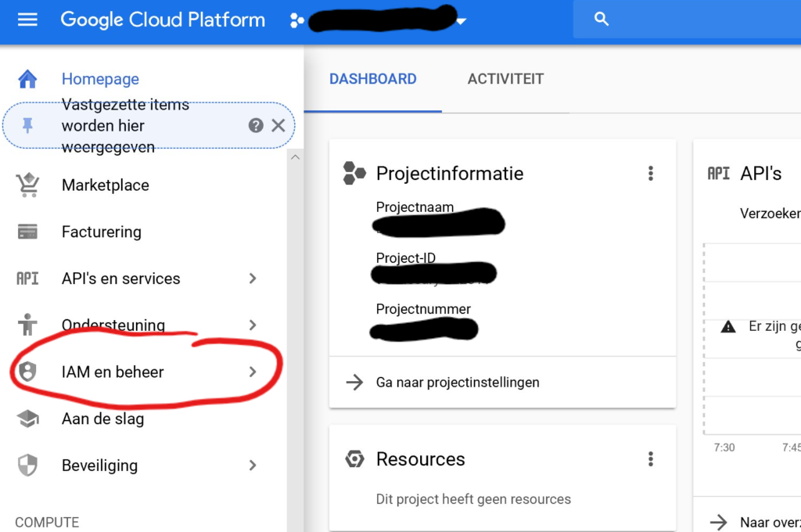This screenshot has width=801, height=532.
Task: Click the warning triangle in the API's card
Action: tap(728, 326)
